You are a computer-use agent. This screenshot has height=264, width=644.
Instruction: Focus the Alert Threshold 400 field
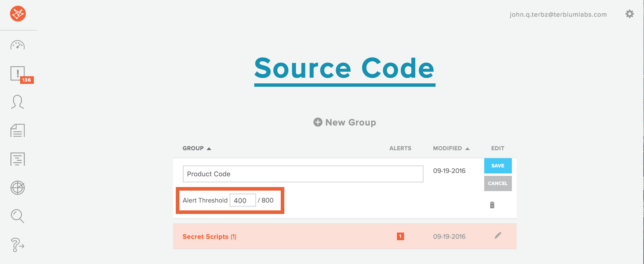coord(243,200)
